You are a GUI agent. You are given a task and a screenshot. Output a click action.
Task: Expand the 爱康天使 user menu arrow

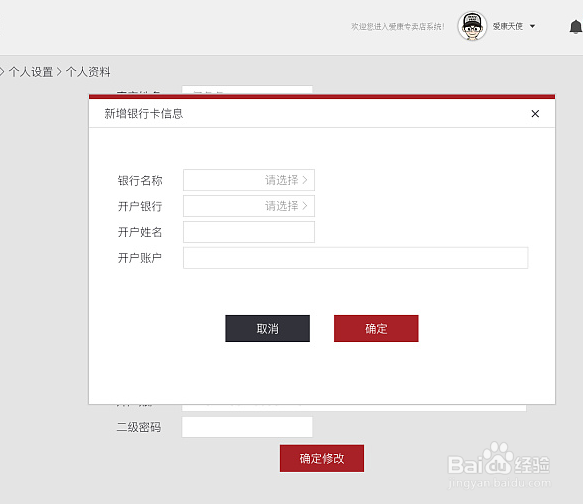pyautogui.click(x=532, y=26)
